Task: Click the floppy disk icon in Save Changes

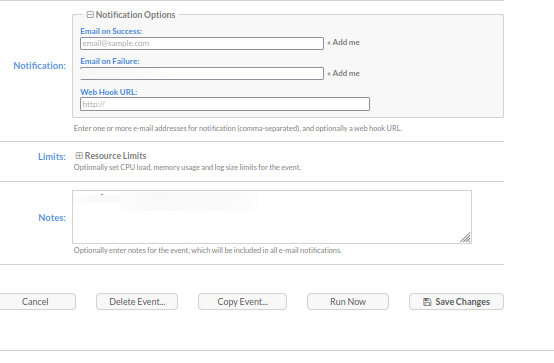Action: click(x=427, y=302)
